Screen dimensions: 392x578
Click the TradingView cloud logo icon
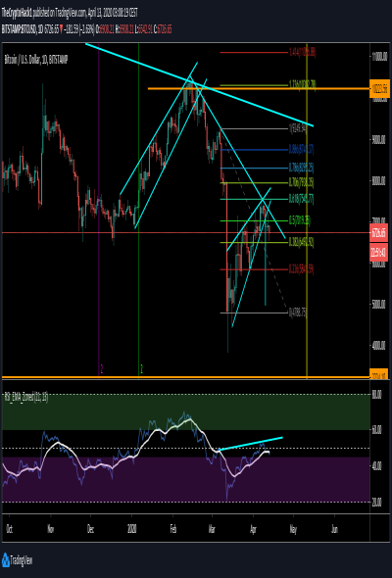[x=5, y=560]
